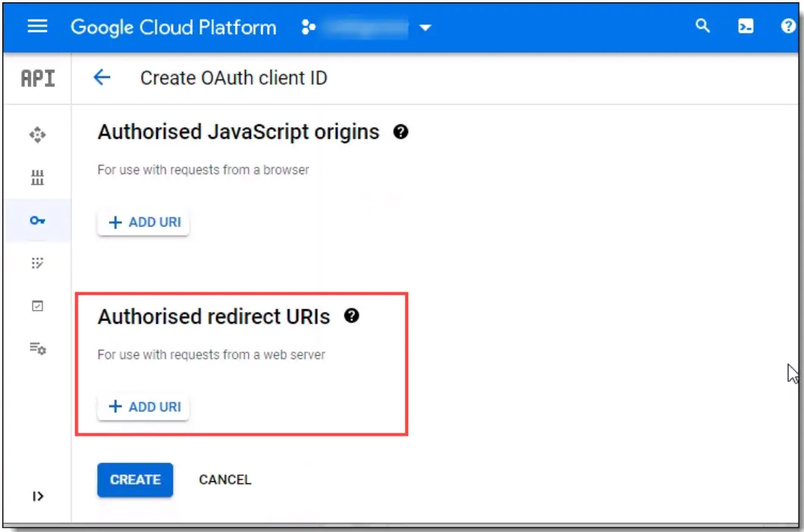The image size is (804, 532).
Task: Open help for Authorised redirect URIs
Action: point(351,316)
